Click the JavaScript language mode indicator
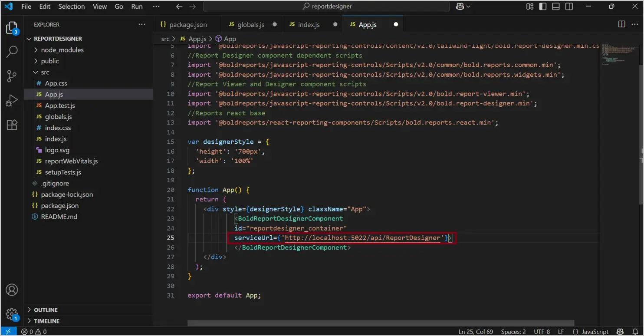Screen dimensions: 644x336 [x=593, y=331]
